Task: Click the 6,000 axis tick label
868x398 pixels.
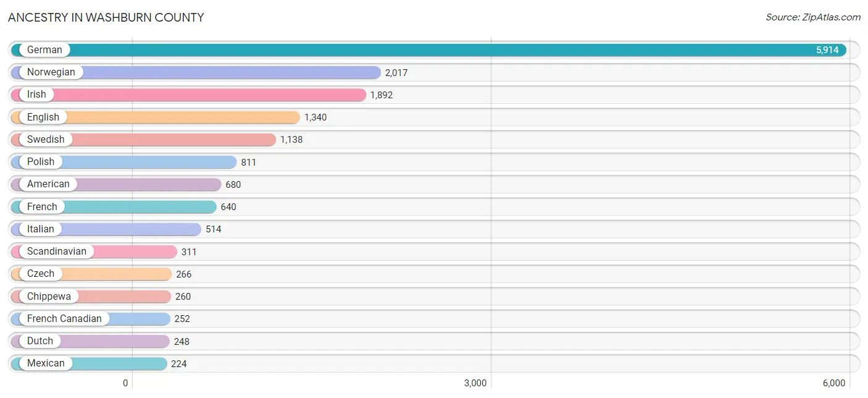Action: click(834, 383)
